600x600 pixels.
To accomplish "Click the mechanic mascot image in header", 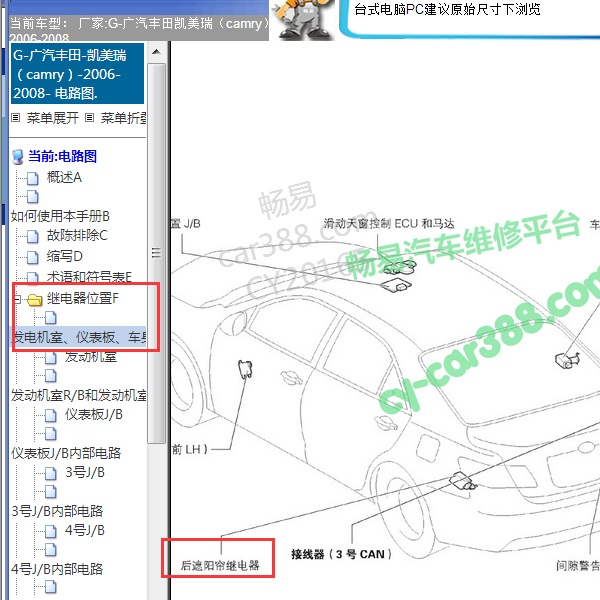I will point(302,20).
